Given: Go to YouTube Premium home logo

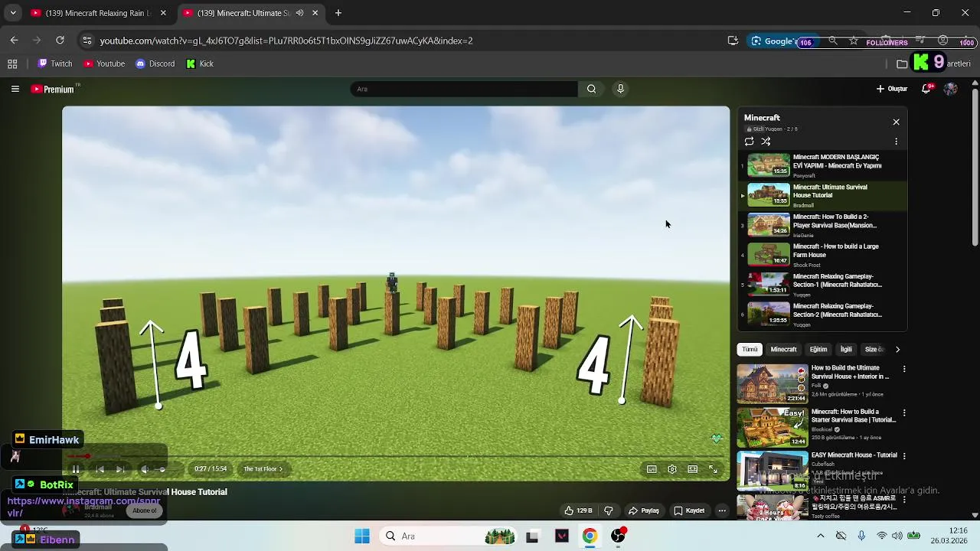Looking at the screenshot, I should tap(54, 89).
